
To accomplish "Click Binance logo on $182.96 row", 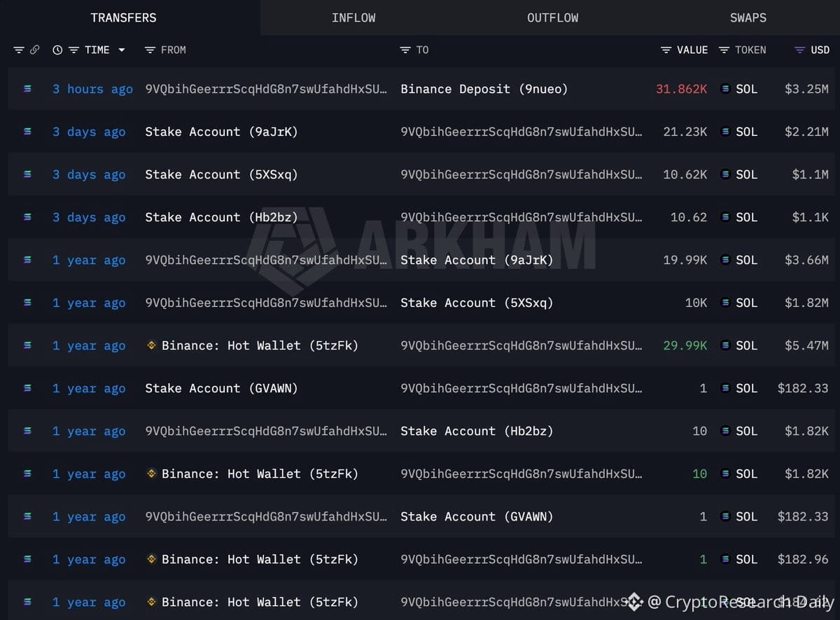I will pyautogui.click(x=151, y=559).
